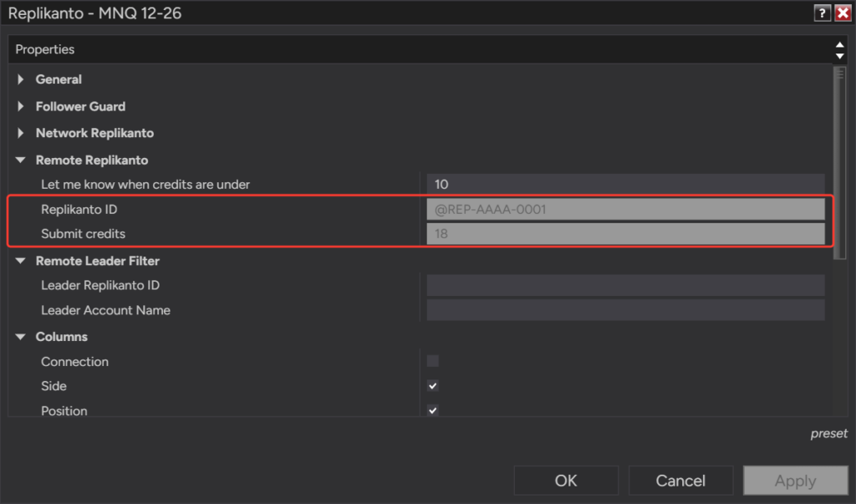The image size is (856, 504).
Task: Click the Replikanto ID field @REP-AAAA-0001
Action: (x=625, y=209)
